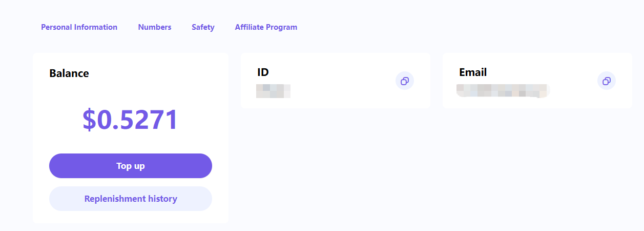Click the $0.5271 balance amount
Image resolution: width=644 pixels, height=231 pixels.
[x=131, y=120]
